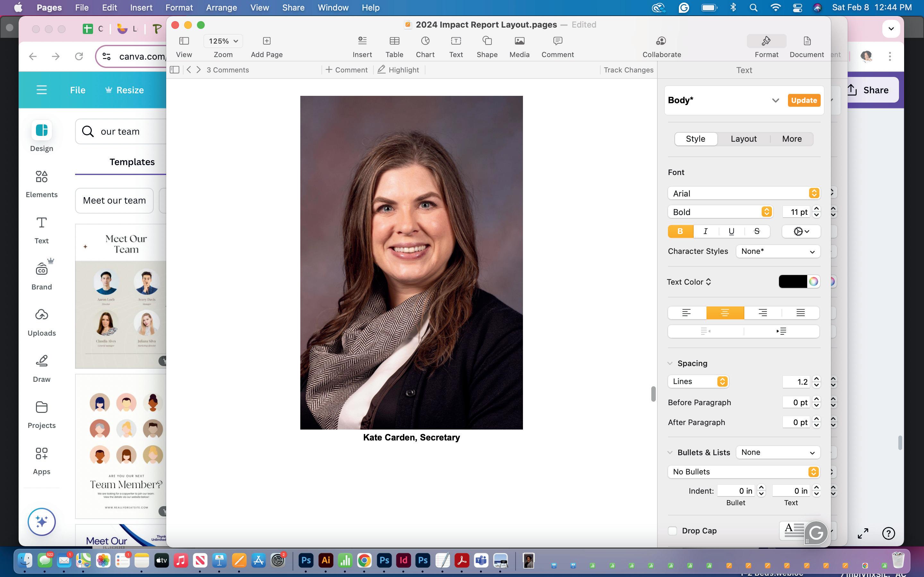Click the Track Changes button
924x577 pixels.
click(x=628, y=70)
